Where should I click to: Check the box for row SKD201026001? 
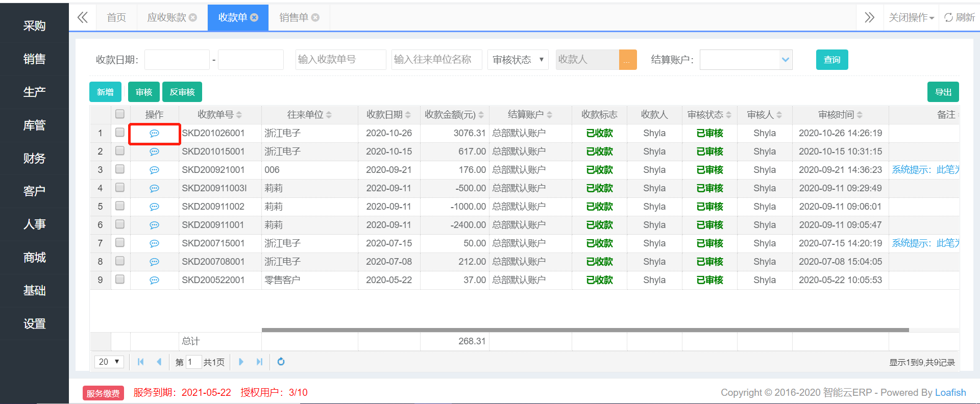[x=120, y=132]
